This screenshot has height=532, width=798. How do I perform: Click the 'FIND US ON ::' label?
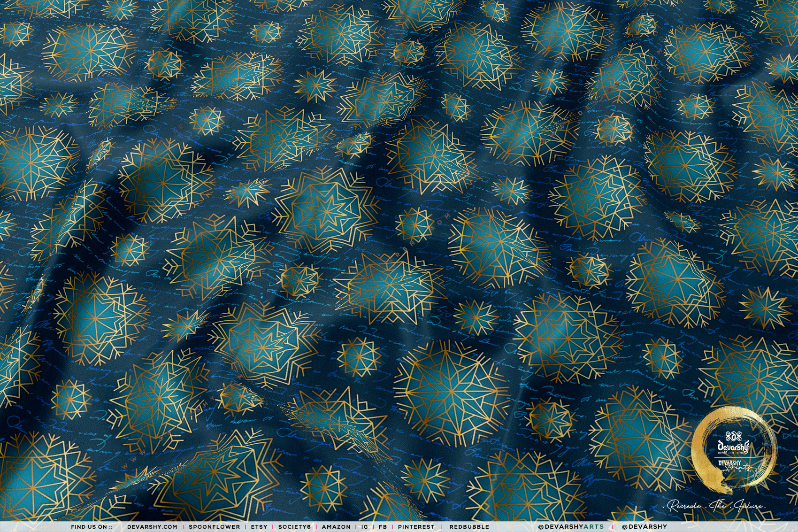pos(92,527)
